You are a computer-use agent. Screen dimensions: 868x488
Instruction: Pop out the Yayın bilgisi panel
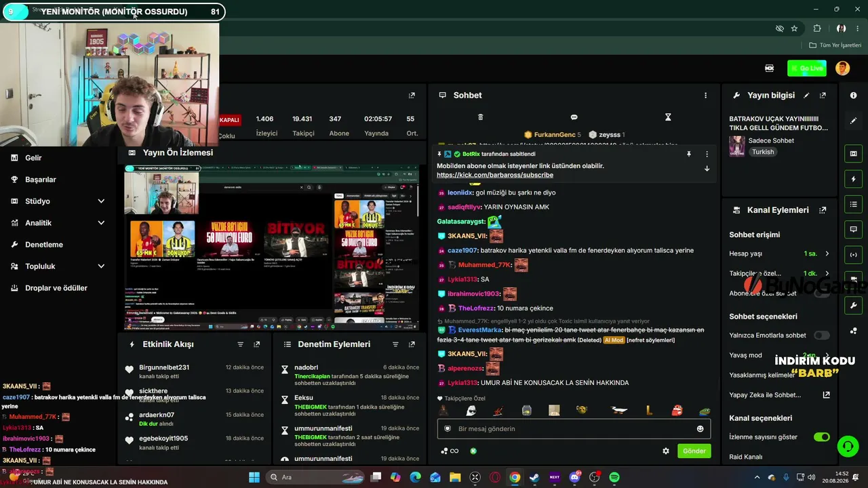coord(823,96)
